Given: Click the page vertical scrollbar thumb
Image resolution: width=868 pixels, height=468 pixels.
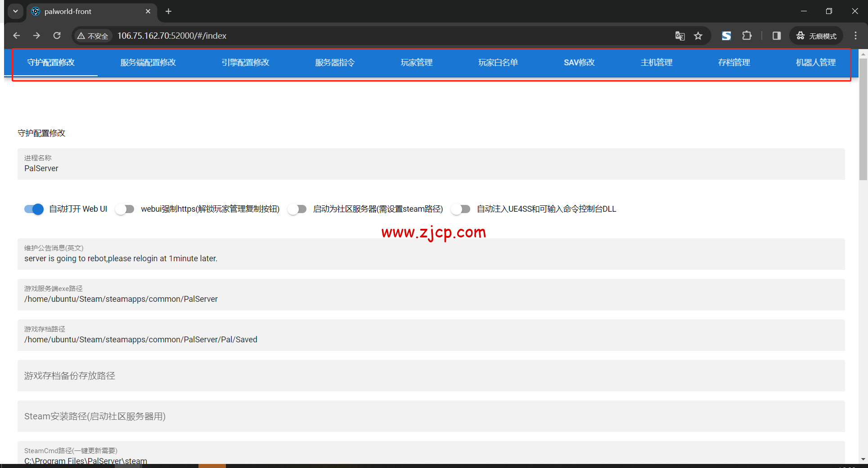Looking at the screenshot, I should (x=863, y=119).
